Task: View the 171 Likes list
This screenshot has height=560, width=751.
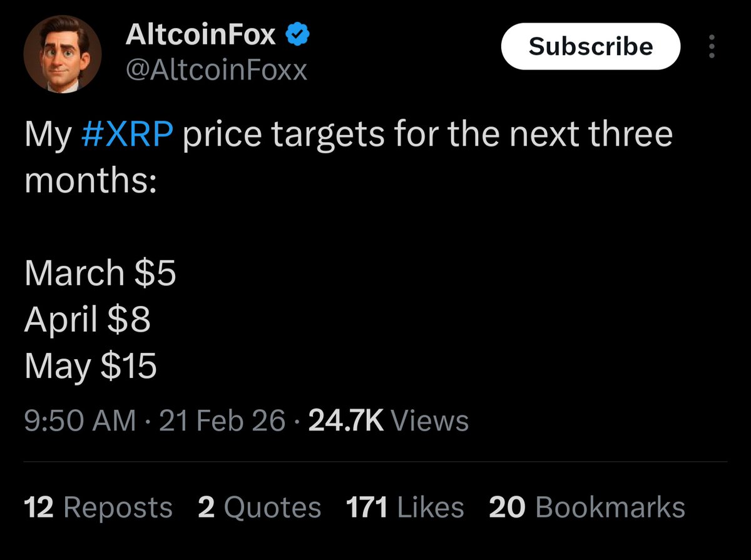Action: 405,507
